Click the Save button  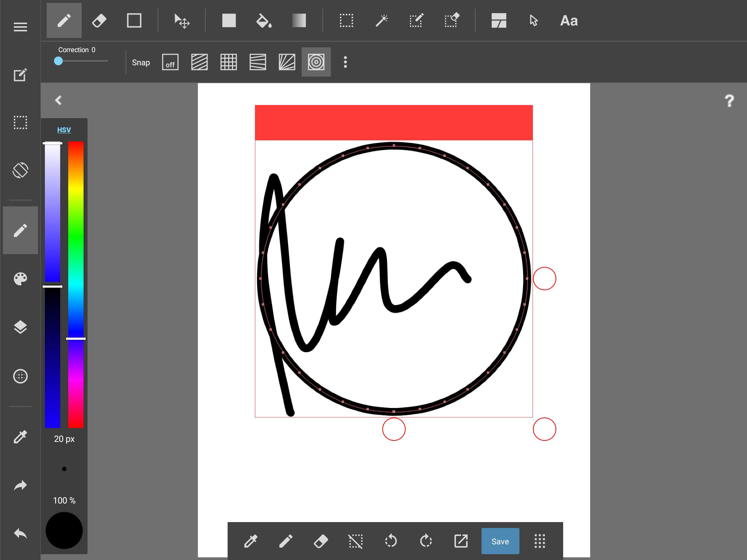click(x=500, y=541)
